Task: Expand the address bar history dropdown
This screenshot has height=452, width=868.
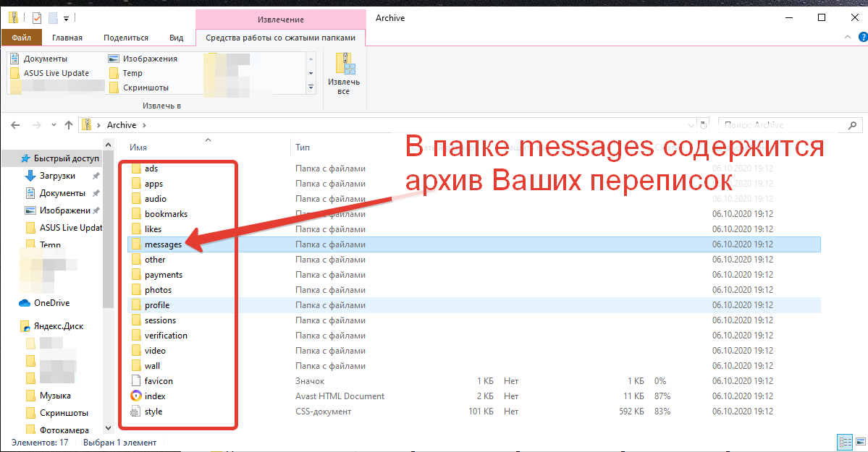Action: pyautogui.click(x=691, y=126)
